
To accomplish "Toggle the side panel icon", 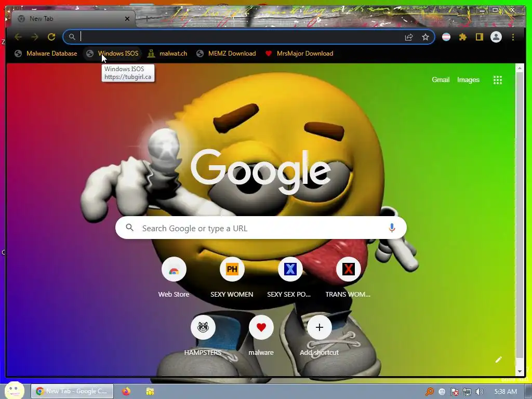I will coord(479,37).
